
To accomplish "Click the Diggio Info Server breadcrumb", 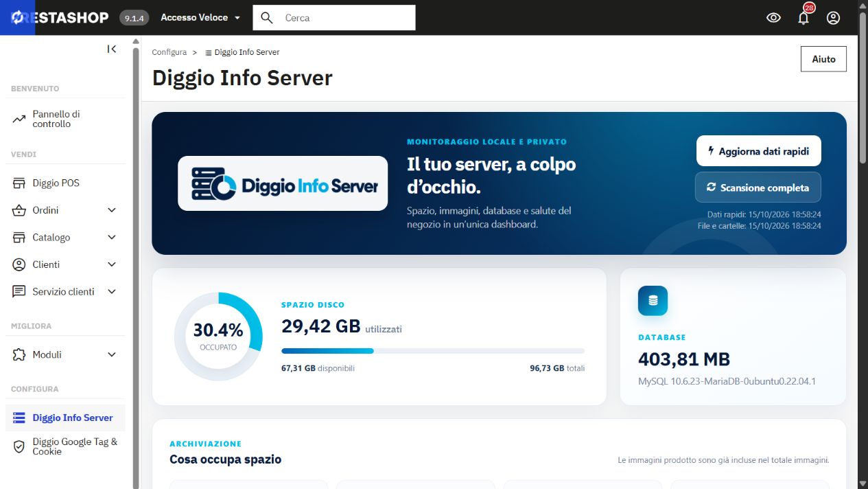I will pos(247,52).
